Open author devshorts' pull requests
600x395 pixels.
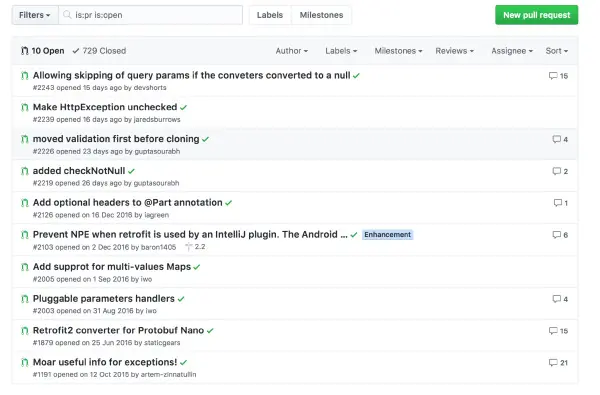click(150, 88)
